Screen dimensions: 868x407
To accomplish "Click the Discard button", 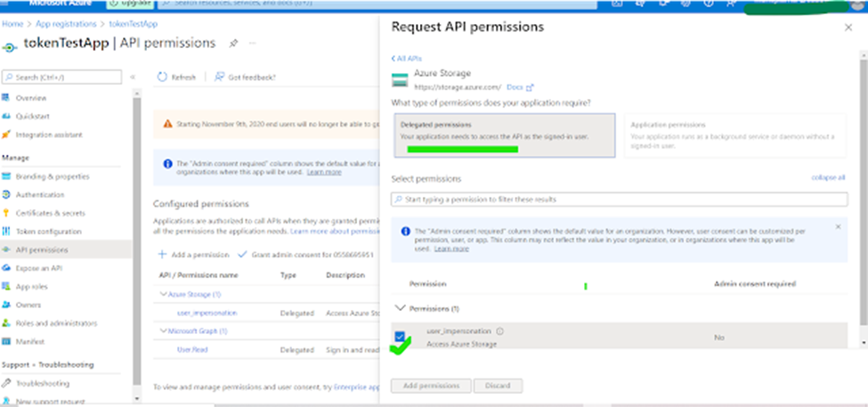I will [498, 386].
